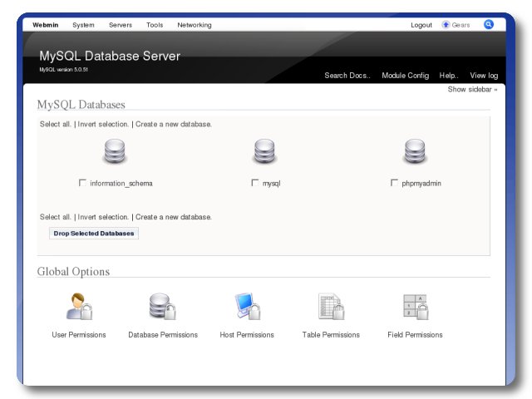Screen dimensions: 532x399
Task: Open the mysql database icon
Action: coord(264,152)
